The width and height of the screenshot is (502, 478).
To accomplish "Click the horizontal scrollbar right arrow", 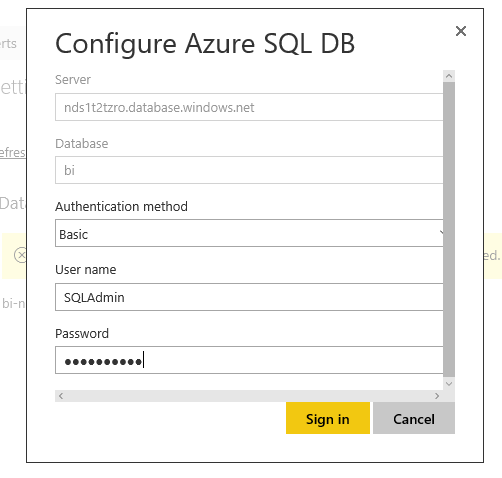I will [437, 396].
